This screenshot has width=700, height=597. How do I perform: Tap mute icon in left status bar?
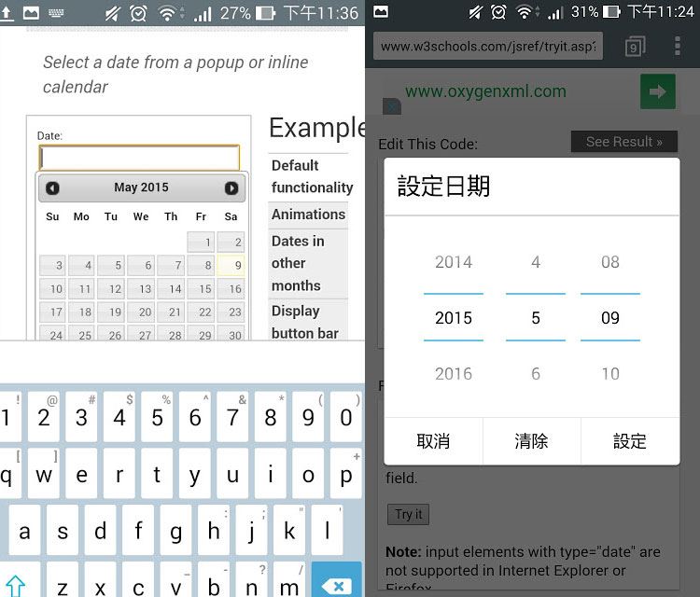pyautogui.click(x=113, y=13)
